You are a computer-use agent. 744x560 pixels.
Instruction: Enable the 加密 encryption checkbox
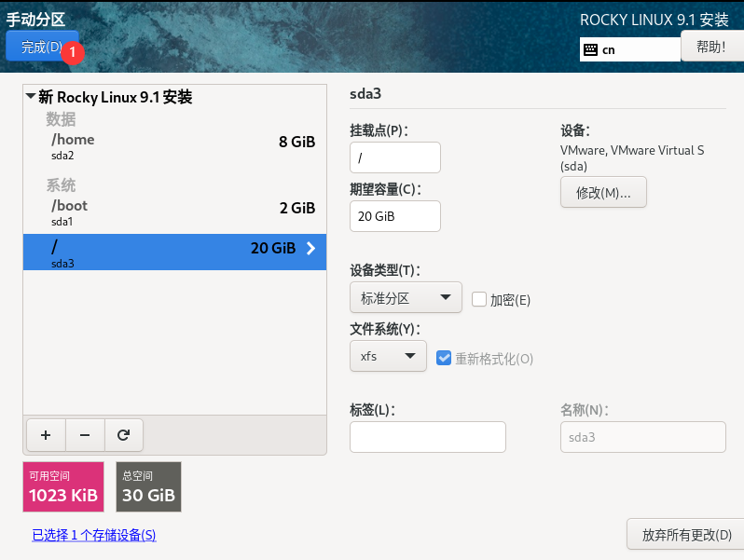click(x=479, y=299)
